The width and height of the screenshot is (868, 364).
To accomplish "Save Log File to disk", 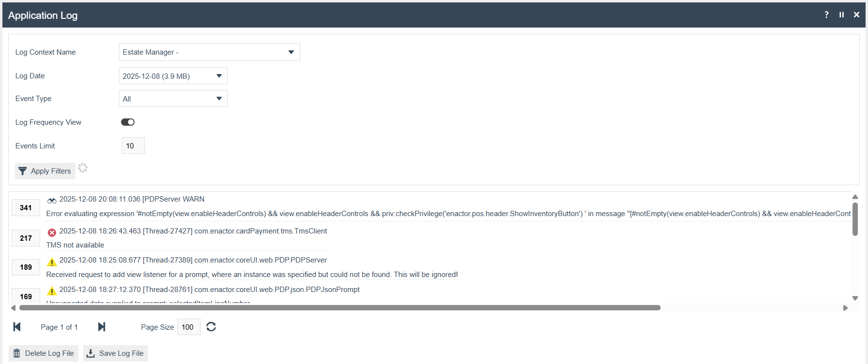I will tap(116, 353).
